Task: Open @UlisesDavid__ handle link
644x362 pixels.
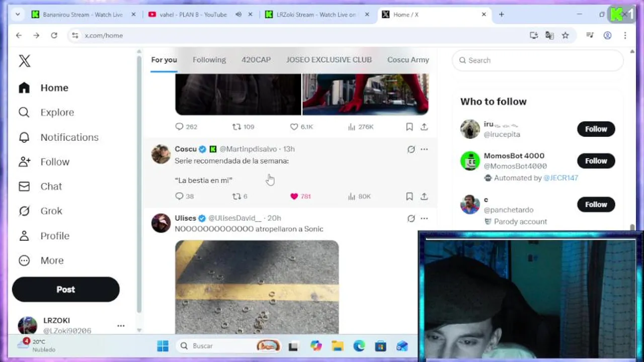Action: pos(235,218)
